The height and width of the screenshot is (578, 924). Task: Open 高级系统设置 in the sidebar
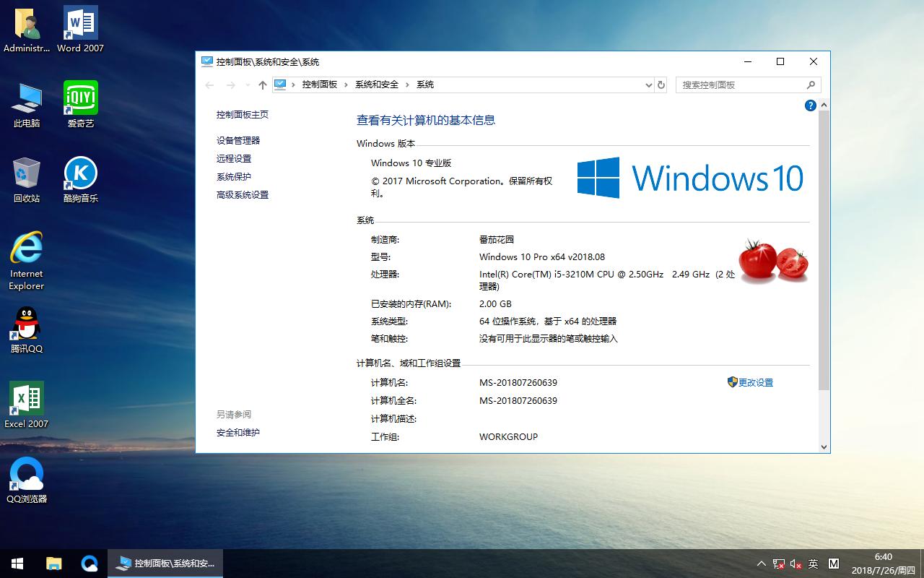(x=243, y=194)
